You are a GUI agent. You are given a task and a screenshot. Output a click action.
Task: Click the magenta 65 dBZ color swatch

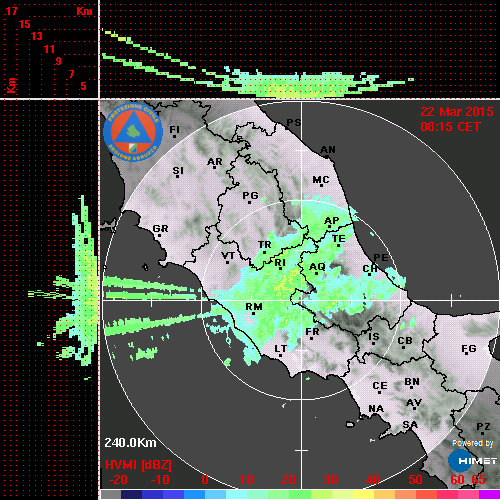(489, 494)
